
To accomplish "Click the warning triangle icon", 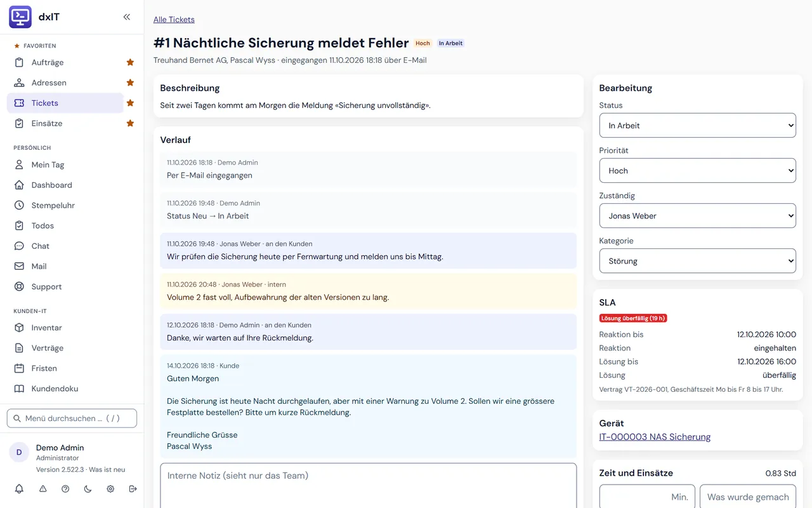I will coord(43,489).
